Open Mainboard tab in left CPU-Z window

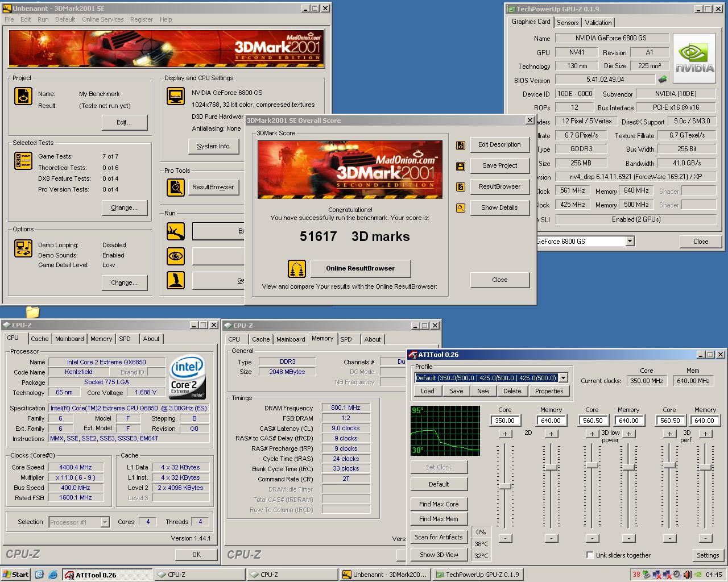coord(69,339)
